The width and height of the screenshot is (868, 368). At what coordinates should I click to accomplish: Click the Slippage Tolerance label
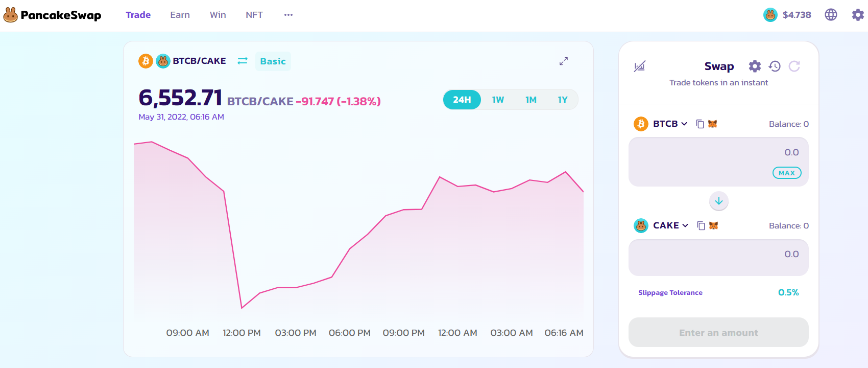coord(670,292)
